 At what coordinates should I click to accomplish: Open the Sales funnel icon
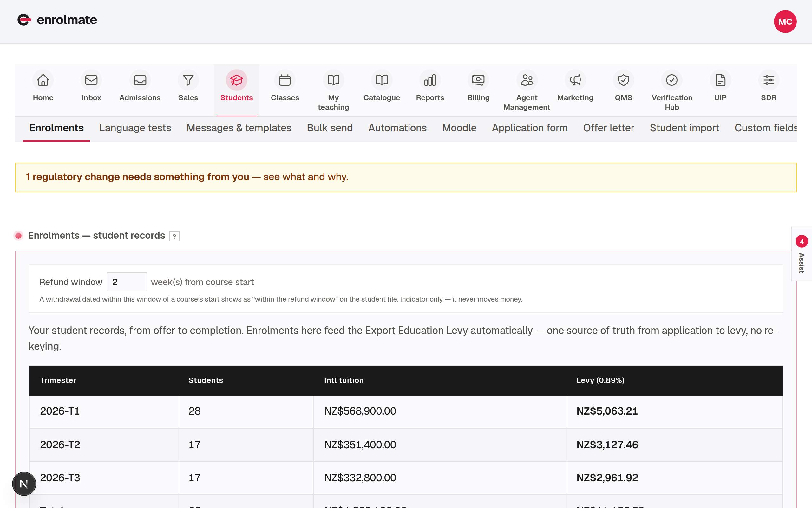[188, 80]
